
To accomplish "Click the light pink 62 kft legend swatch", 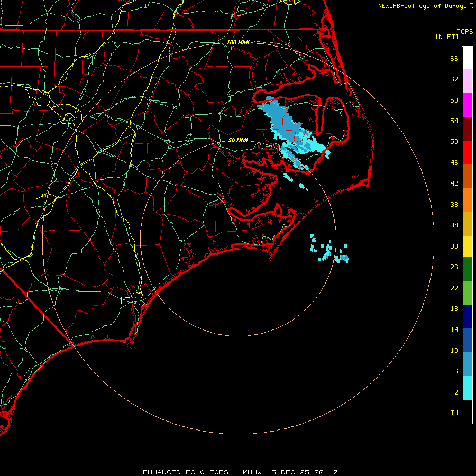I will click(467, 81).
